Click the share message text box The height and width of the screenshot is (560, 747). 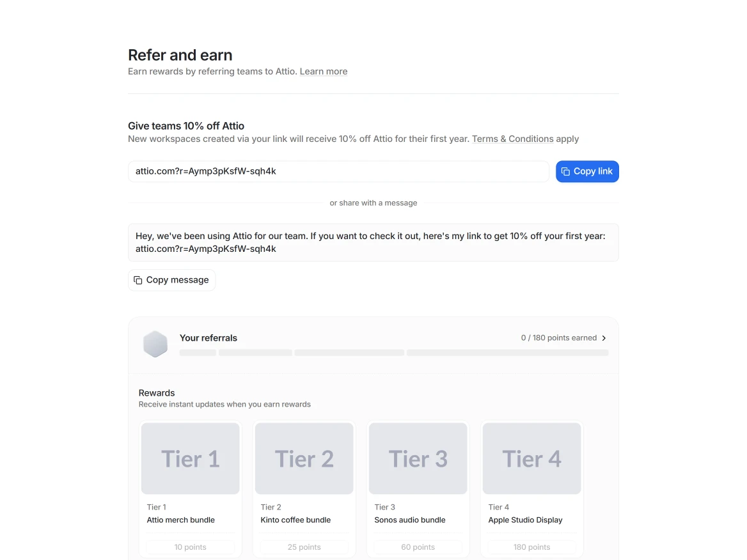point(373,242)
